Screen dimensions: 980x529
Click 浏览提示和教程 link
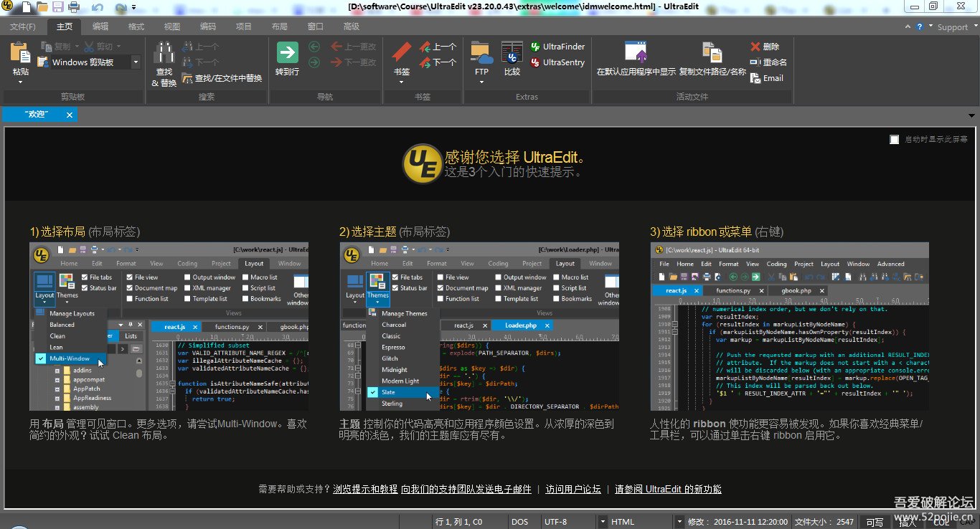365,489
